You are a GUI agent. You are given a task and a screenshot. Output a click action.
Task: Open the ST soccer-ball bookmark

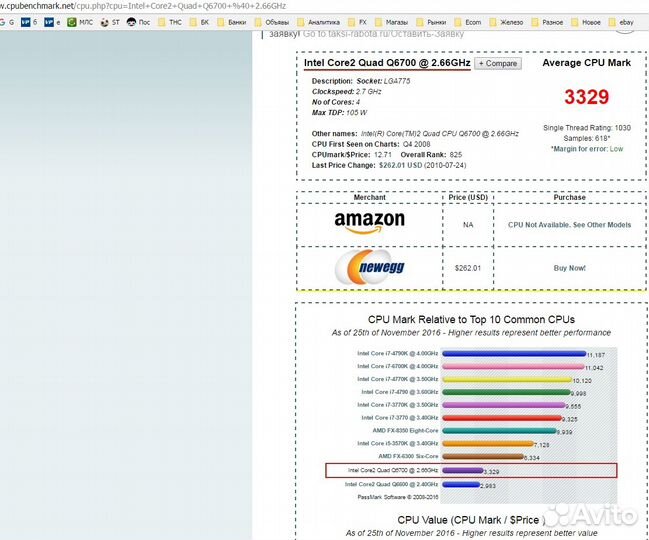110,22
